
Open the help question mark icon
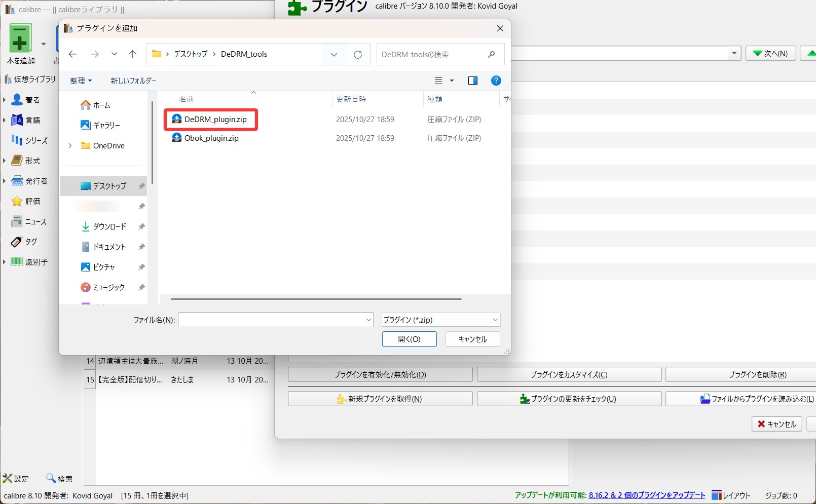(496, 81)
